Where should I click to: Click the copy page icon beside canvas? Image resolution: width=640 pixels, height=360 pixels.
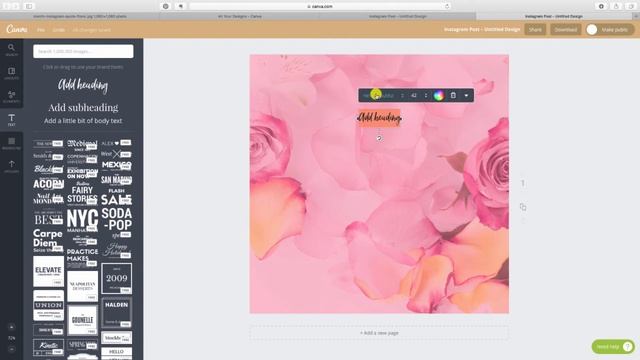click(523, 207)
